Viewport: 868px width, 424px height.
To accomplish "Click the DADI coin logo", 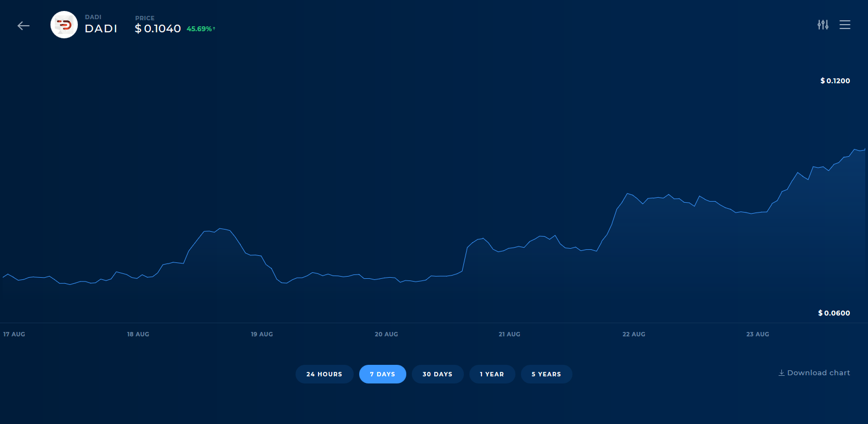I will pyautogui.click(x=64, y=25).
